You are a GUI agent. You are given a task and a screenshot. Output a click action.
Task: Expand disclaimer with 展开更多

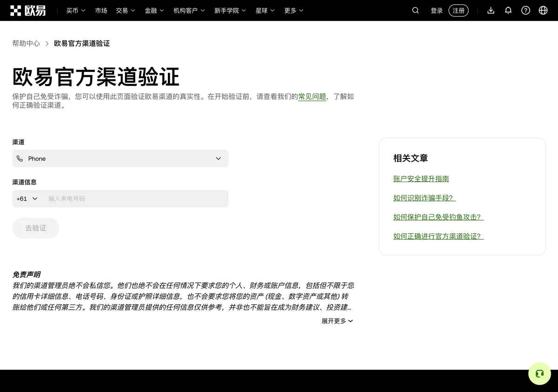point(338,321)
